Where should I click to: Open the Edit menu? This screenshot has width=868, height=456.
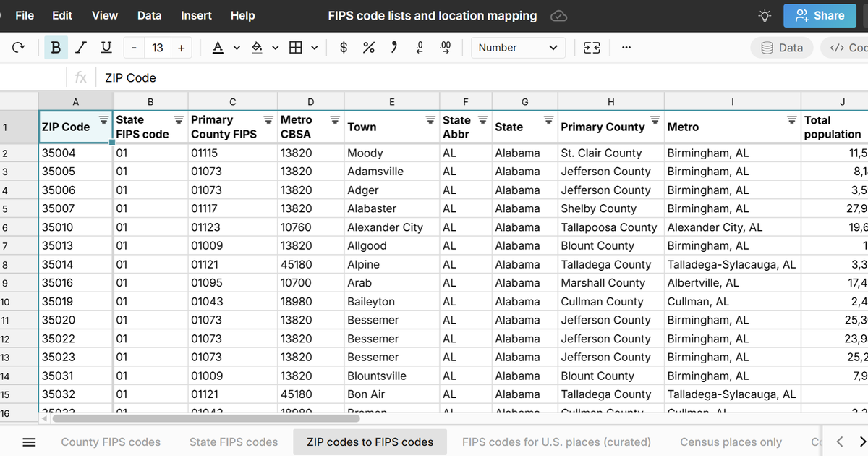pos(62,15)
